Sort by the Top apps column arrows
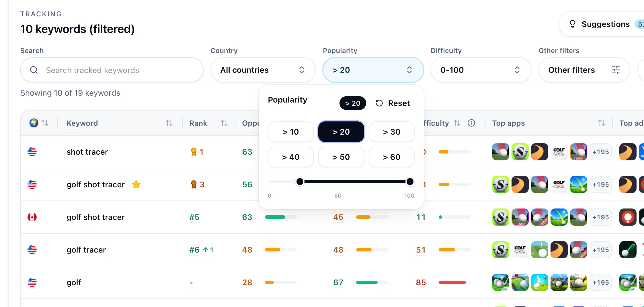Image resolution: width=644 pixels, height=307 pixels. pyautogui.click(x=602, y=123)
